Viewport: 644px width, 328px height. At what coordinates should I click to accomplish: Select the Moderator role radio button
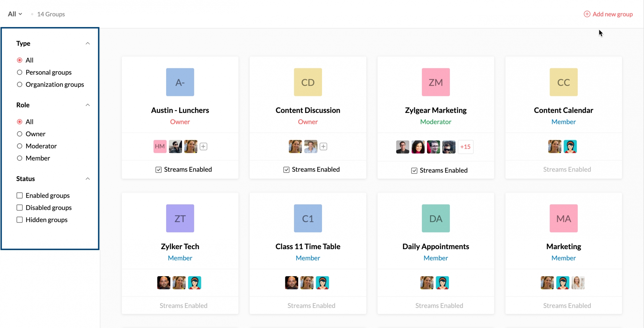tap(20, 146)
